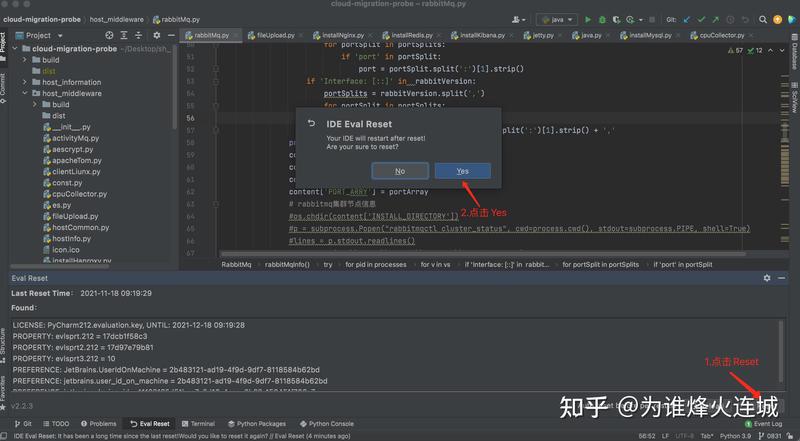The width and height of the screenshot is (800, 441).
Task: Open the Database side tool window
Action: [794, 52]
